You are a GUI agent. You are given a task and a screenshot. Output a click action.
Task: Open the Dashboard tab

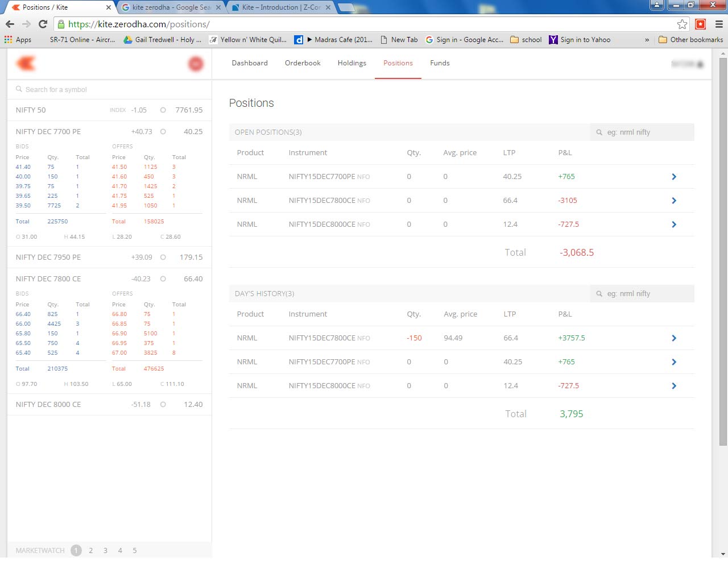(250, 63)
